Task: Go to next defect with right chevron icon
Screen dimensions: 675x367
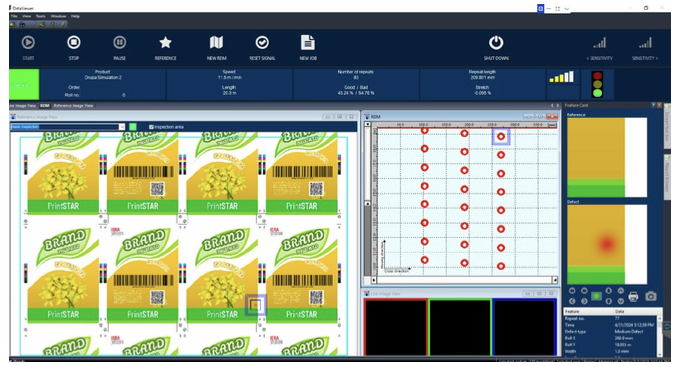Action: [584, 301]
